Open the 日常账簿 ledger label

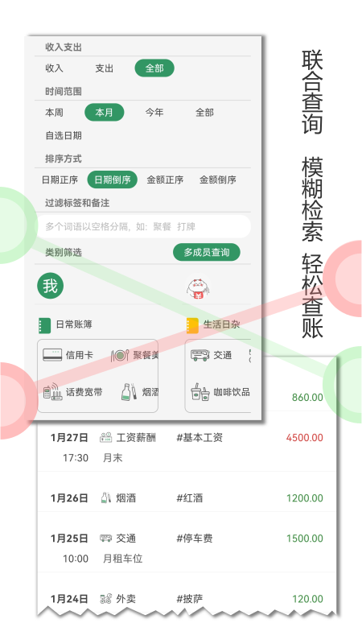click(74, 324)
